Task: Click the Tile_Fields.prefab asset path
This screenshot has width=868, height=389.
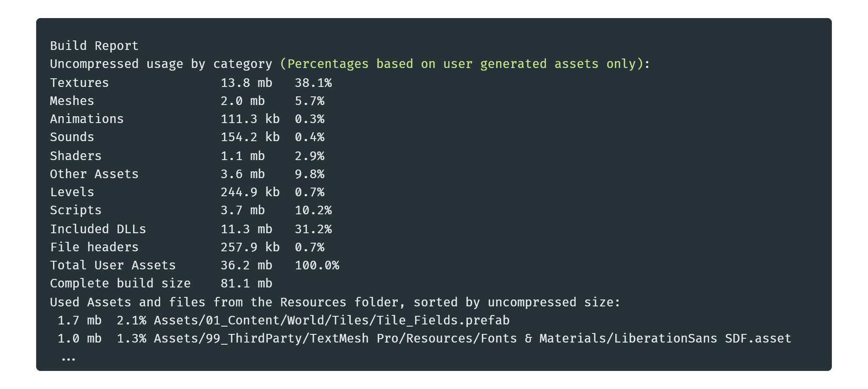Action: 332,320
